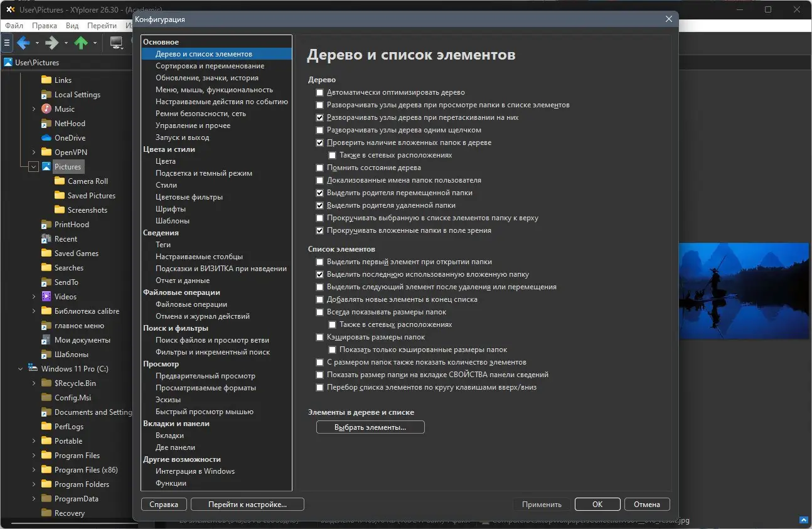812x529 pixels.
Task: Click the Мои документы folder icon
Action: [46, 340]
